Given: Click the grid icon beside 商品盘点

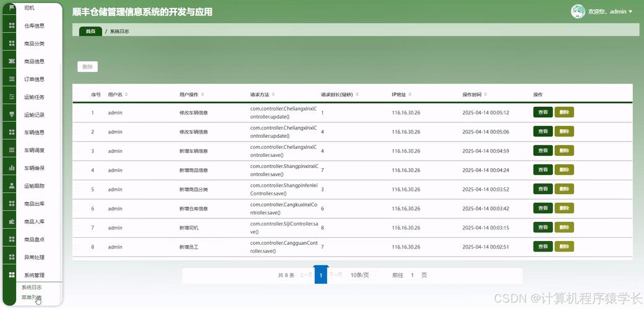Looking at the screenshot, I should click(12, 239).
